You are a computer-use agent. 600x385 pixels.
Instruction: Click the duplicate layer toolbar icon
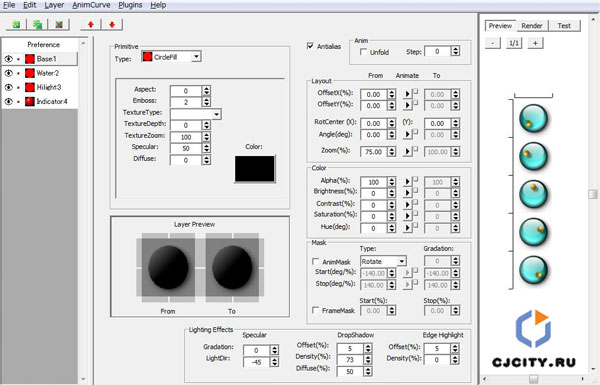[37, 24]
